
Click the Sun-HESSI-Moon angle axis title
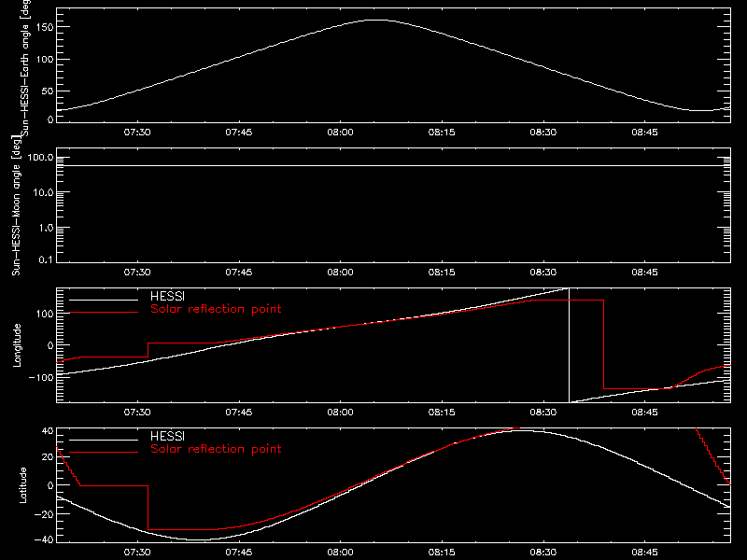click(x=16, y=205)
